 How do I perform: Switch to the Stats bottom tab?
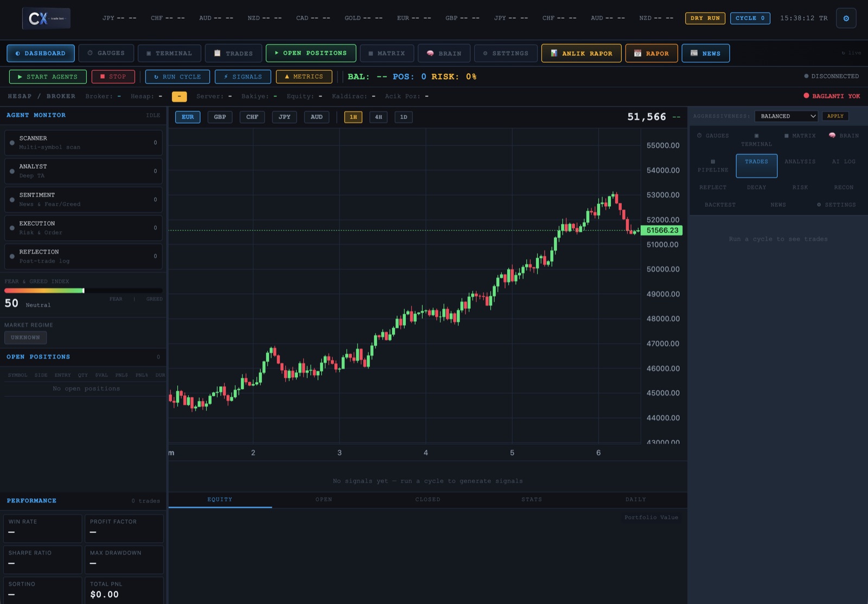(532, 500)
